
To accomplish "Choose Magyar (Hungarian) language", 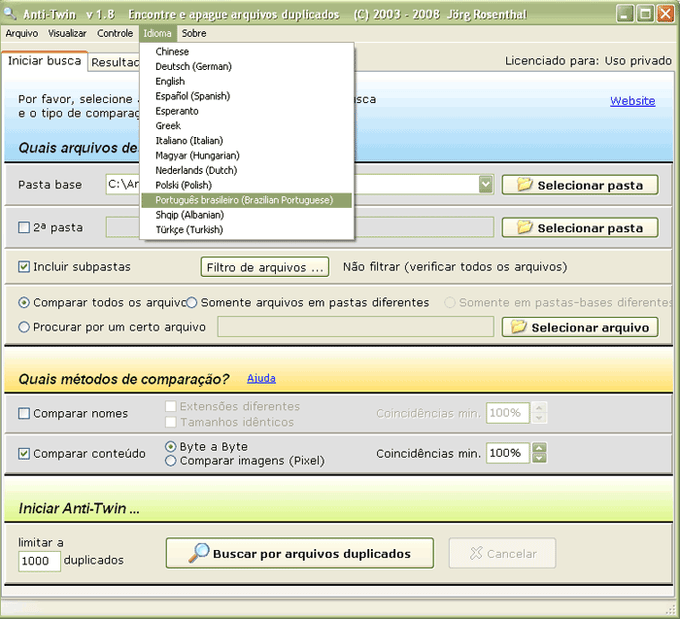I will tap(246, 155).
